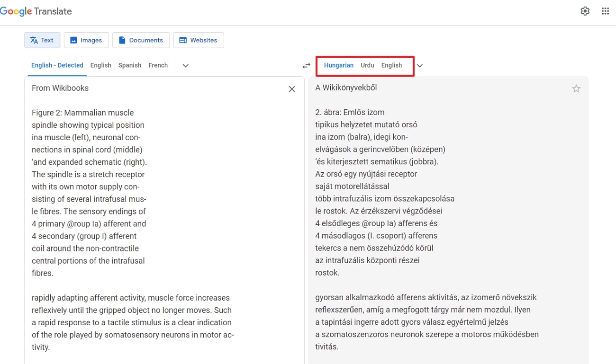Choose Spanish as source language
The height and width of the screenshot is (364, 616).
click(130, 65)
